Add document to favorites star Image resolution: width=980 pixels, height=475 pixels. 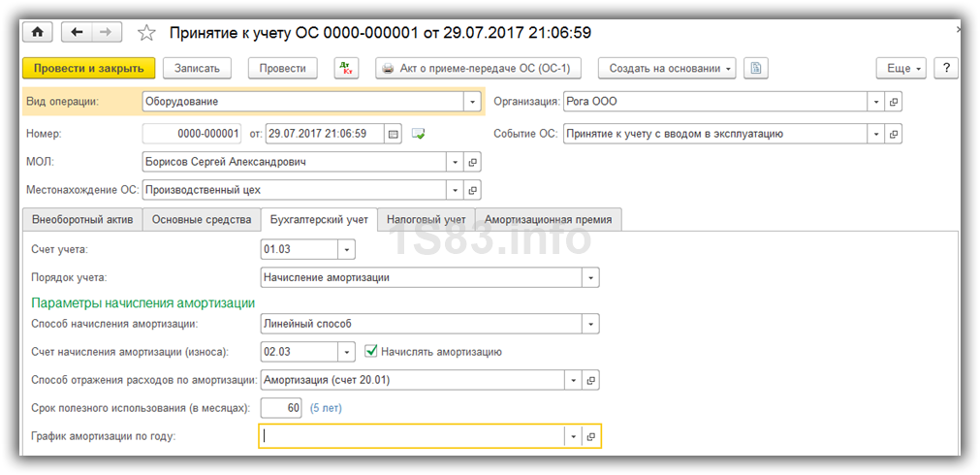click(146, 33)
